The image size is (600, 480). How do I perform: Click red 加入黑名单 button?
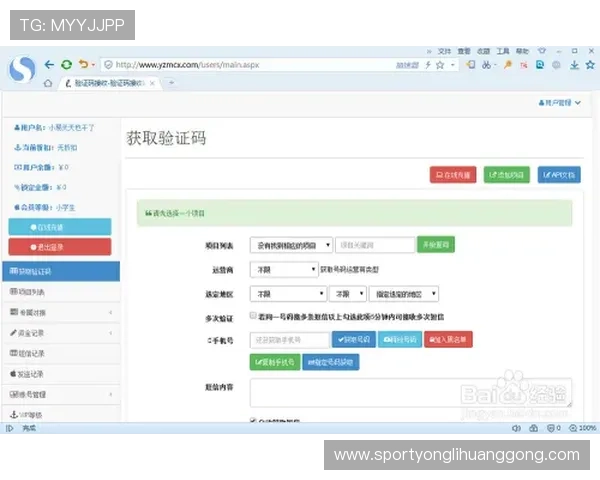click(448, 340)
